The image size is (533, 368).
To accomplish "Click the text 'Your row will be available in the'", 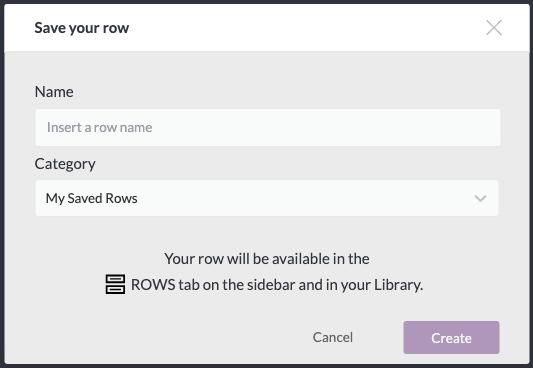I will point(267,259).
